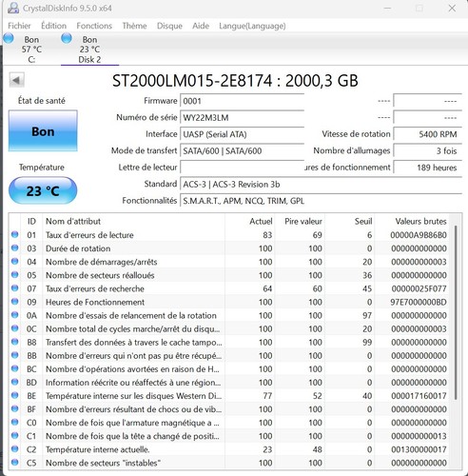Click the 23 °C temperature button
Screen dimensions: 468x476
coord(43,190)
